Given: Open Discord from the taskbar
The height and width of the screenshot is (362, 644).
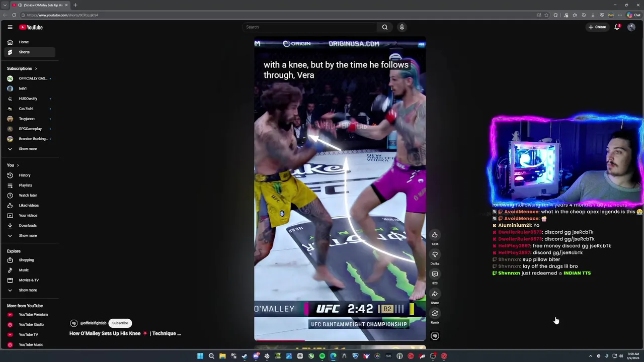Looking at the screenshot, I should (x=256, y=356).
